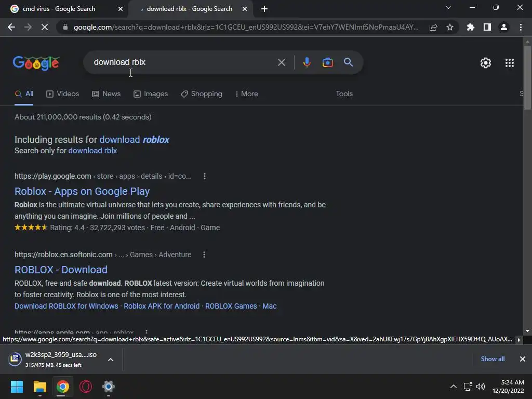Viewport: 532px width, 399px height.
Task: Open the Google apps grid
Action: [510, 63]
